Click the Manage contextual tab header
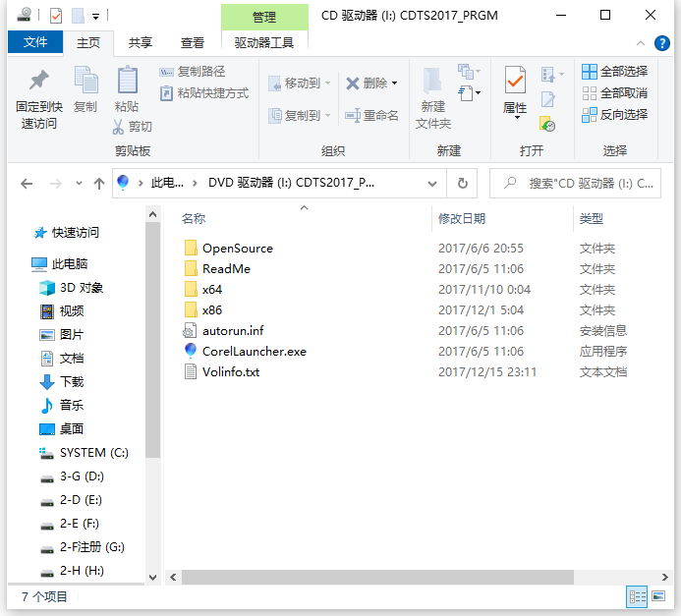Image resolution: width=681 pixels, height=616 pixels. (x=264, y=18)
